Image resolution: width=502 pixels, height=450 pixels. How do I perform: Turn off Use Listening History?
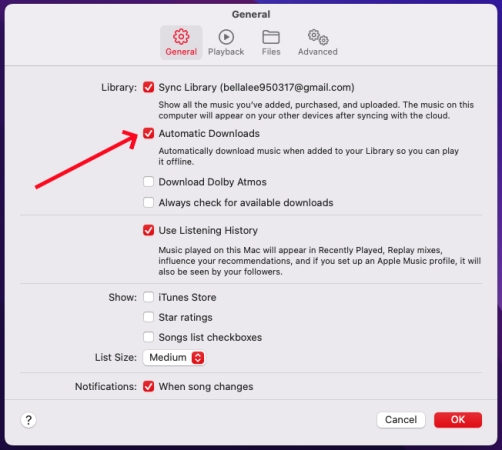[148, 230]
